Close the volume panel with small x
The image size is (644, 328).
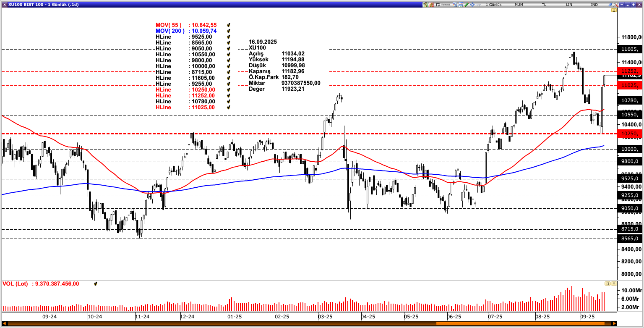point(614,283)
